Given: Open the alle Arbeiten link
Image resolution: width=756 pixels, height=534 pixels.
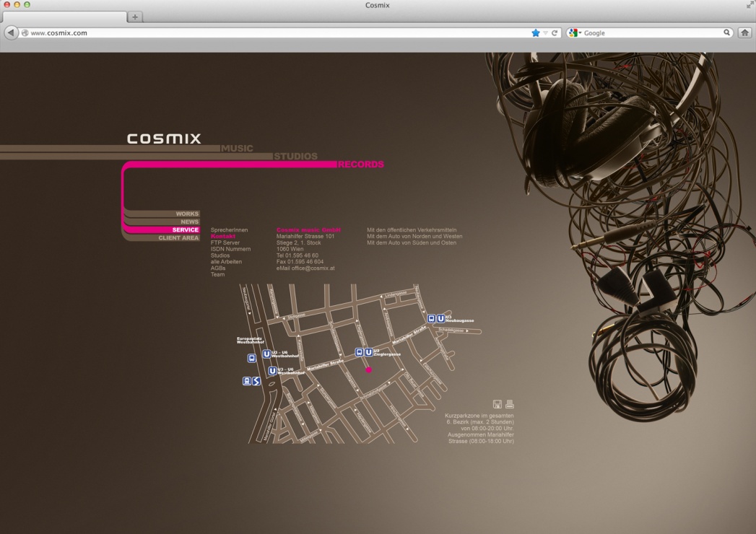Looking at the screenshot, I should [226, 262].
